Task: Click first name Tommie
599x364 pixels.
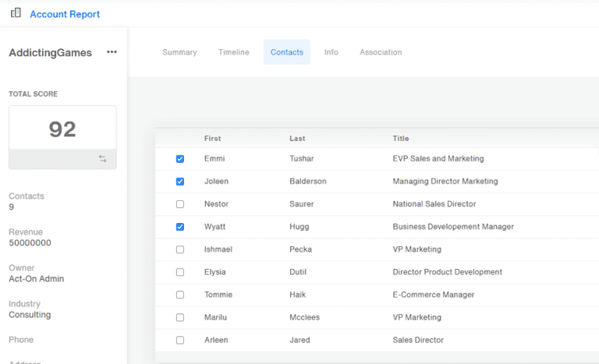Action: coord(218,295)
